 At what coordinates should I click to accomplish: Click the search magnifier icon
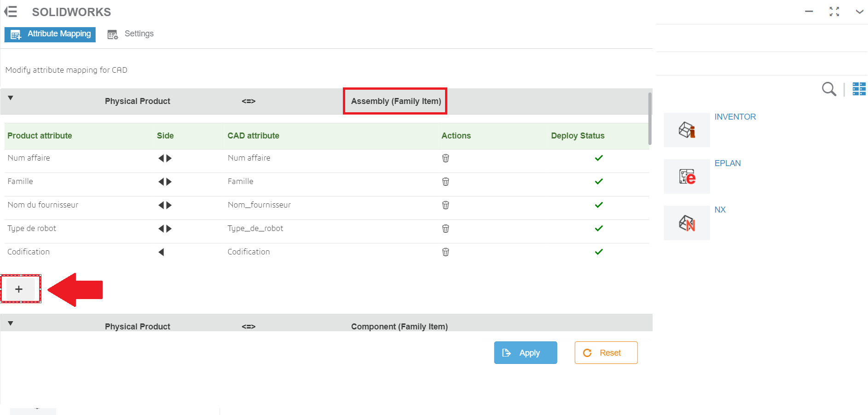click(828, 89)
